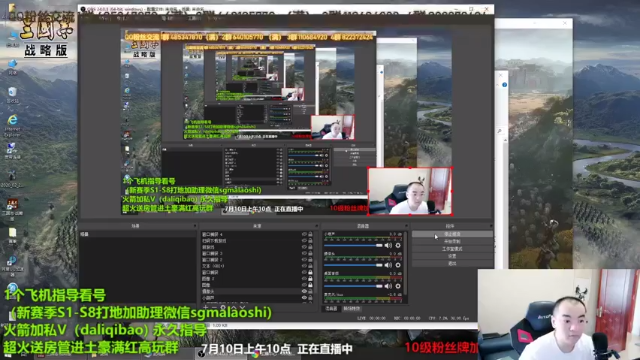Screen dimensions: 640x360
Task: Click LIVE timer in OBS status bar
Action: point(371,318)
